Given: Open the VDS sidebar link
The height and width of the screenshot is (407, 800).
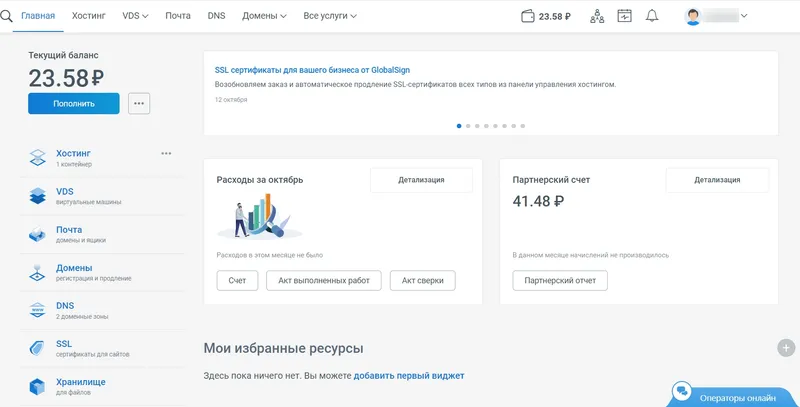Looking at the screenshot, I should coord(65,192).
